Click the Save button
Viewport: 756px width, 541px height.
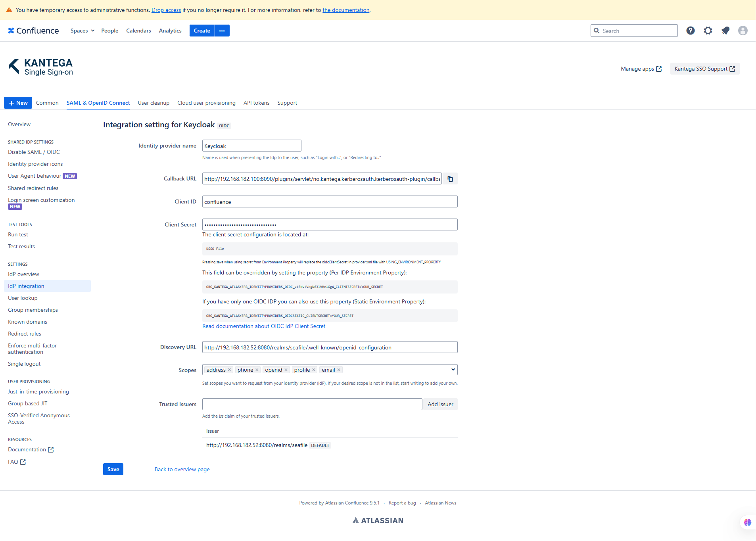coord(113,469)
